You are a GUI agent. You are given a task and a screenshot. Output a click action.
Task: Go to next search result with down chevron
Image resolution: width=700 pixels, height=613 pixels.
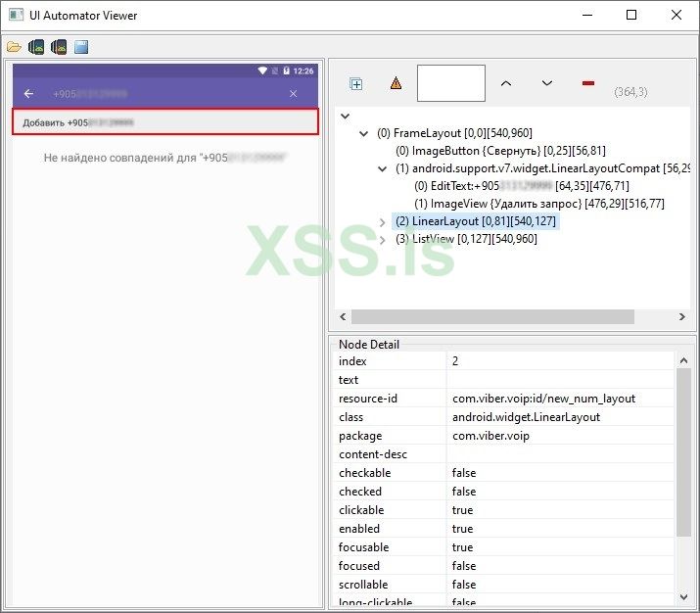547,83
